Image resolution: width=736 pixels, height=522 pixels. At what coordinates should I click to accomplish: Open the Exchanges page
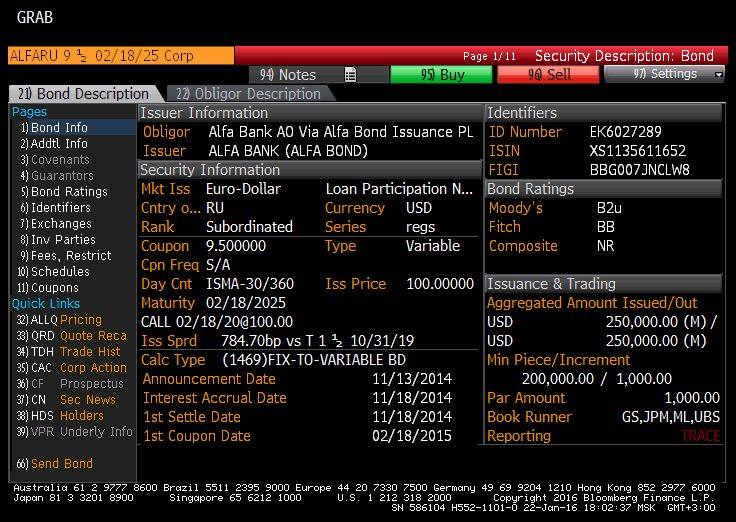[56, 223]
